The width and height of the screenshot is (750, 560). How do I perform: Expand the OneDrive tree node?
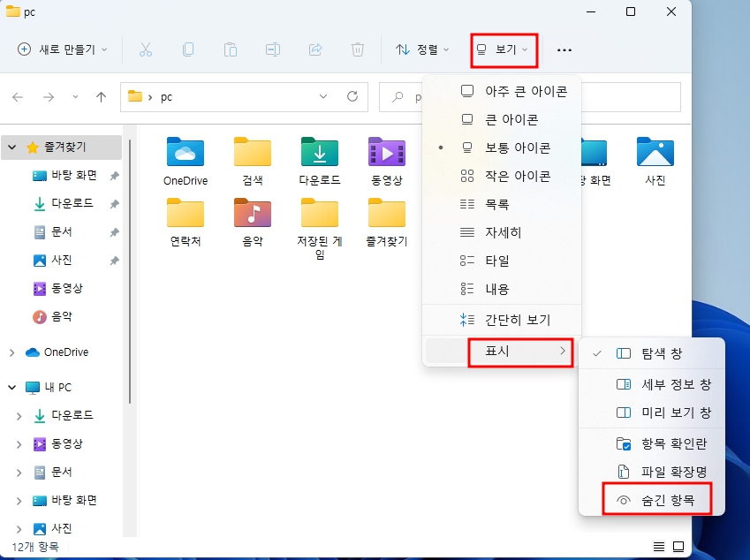tap(12, 353)
